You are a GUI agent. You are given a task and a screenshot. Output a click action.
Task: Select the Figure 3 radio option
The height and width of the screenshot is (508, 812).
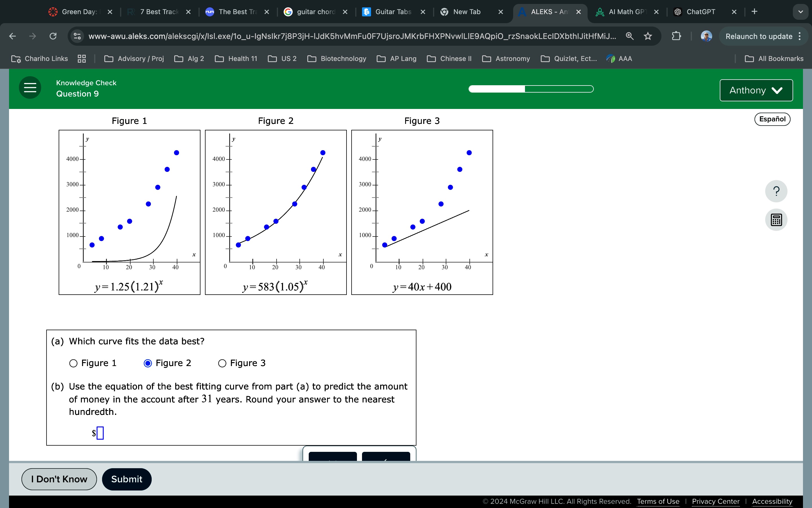pyautogui.click(x=222, y=363)
